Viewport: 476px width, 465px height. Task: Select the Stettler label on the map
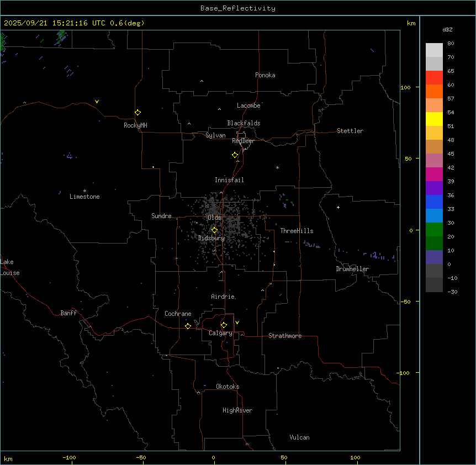coord(350,131)
